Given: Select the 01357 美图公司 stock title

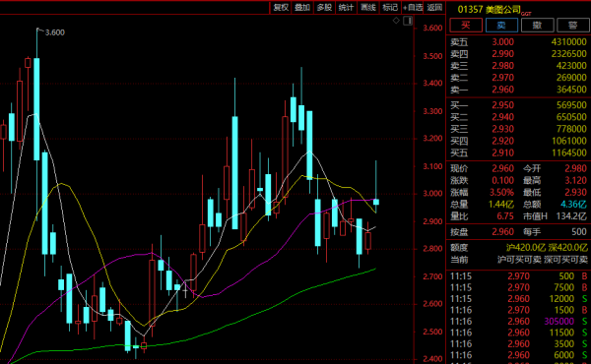Looking at the screenshot, I should (490, 10).
